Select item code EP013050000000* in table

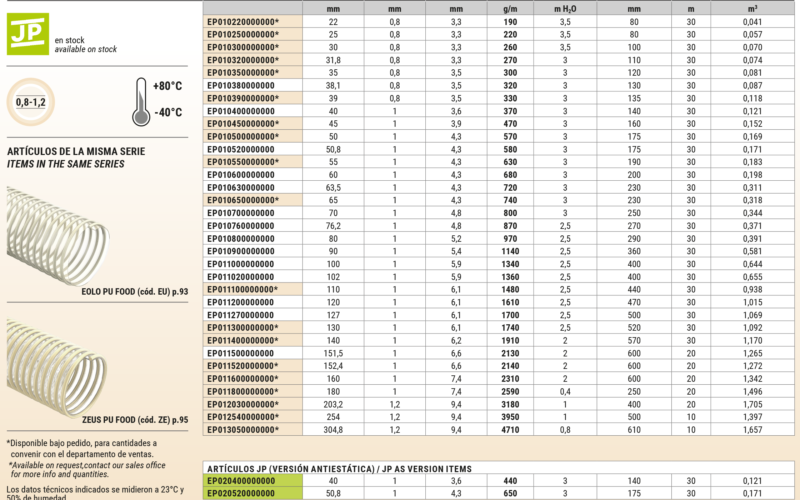coord(243,429)
